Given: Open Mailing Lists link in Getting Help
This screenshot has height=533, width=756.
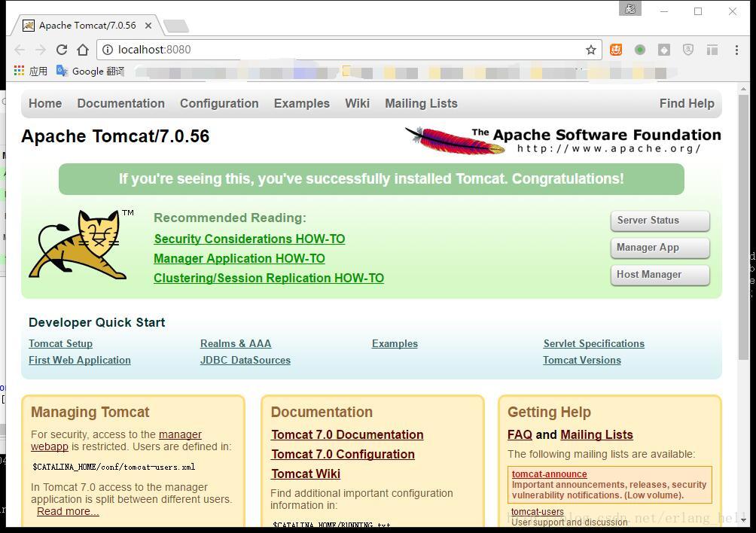Looking at the screenshot, I should (596, 434).
